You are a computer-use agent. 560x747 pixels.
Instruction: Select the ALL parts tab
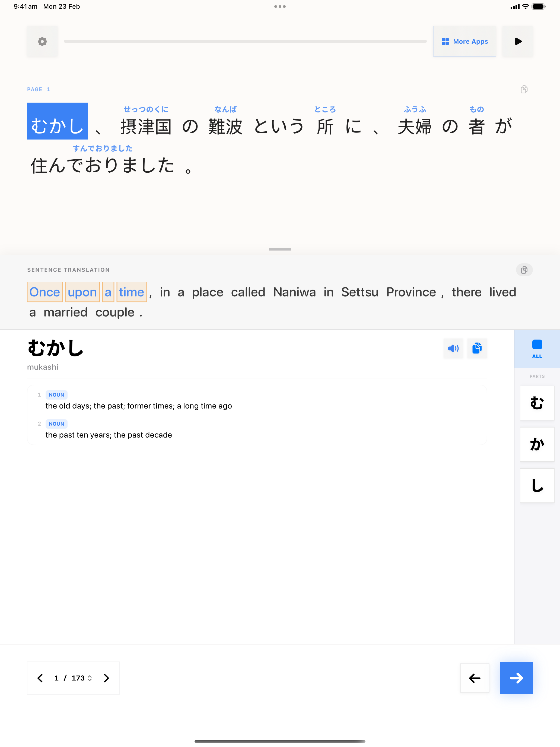point(537,349)
